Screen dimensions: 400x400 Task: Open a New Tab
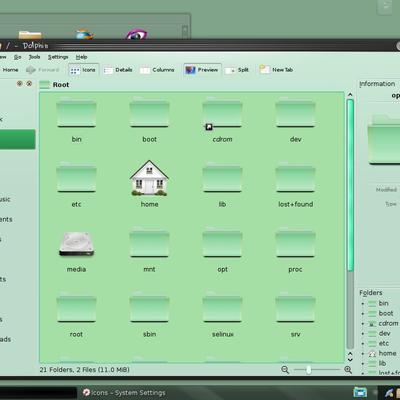pos(276,70)
